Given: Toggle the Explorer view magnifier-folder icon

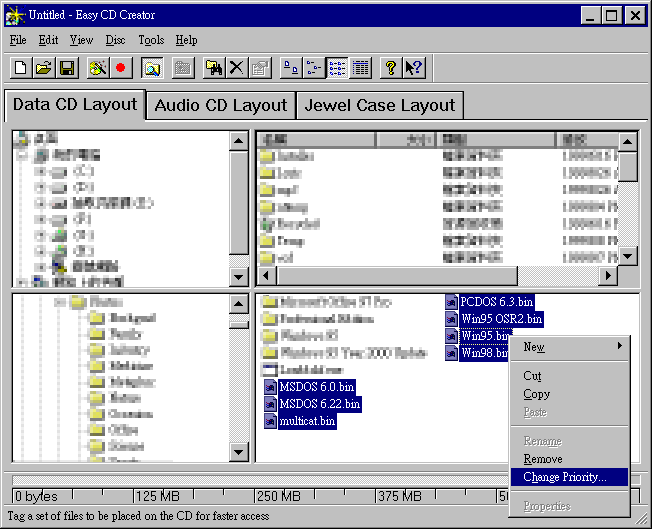Looking at the screenshot, I should pyautogui.click(x=152, y=67).
